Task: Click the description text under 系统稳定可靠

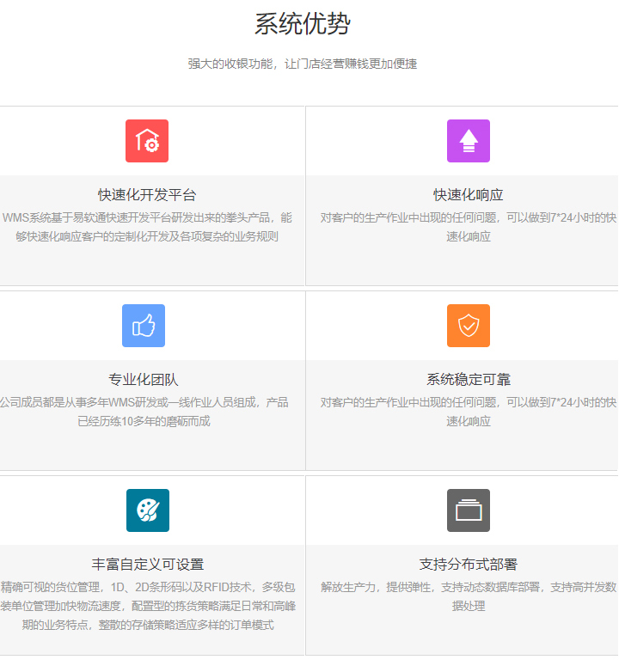Action: [468, 412]
